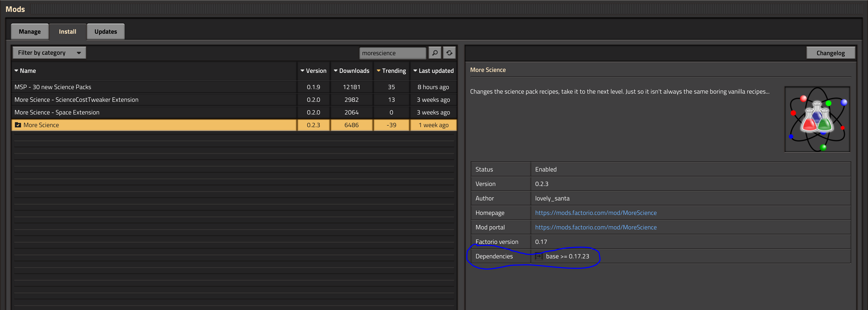Sort the list by Downloads column
868x310 pixels.
(351, 71)
